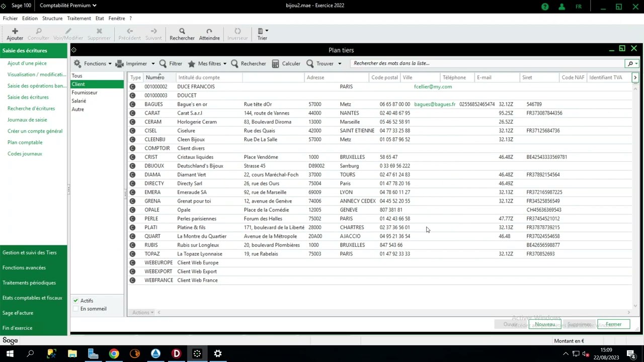Open the Fonctions gear menu in Plan tiers

pos(93,63)
